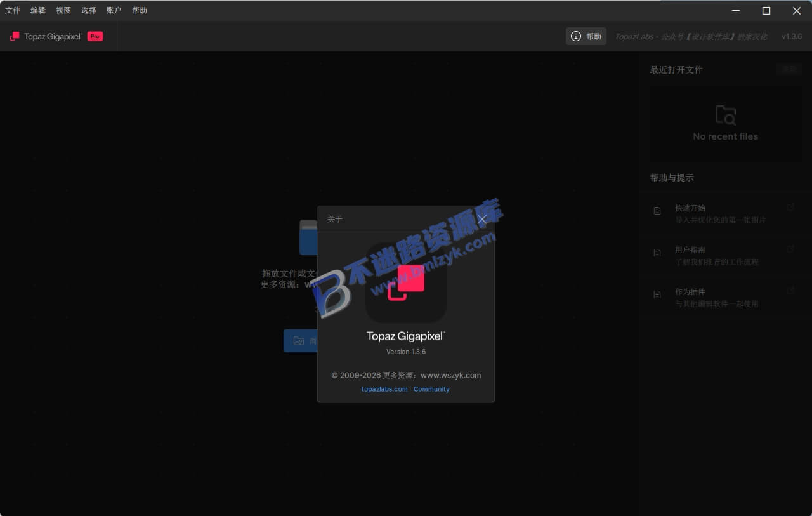Click the external link icon for 用户指南

[x=790, y=249]
